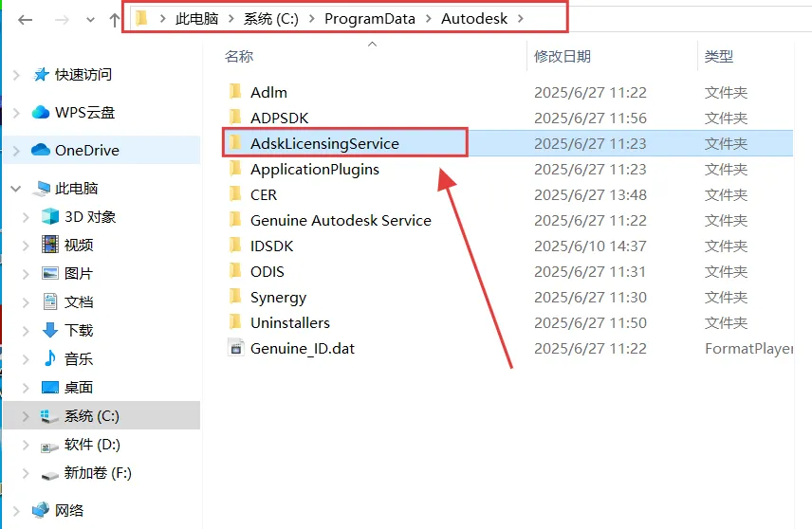Open 音乐 in navigation pane
Viewport: 812px width, 529px height.
pyautogui.click(x=79, y=358)
